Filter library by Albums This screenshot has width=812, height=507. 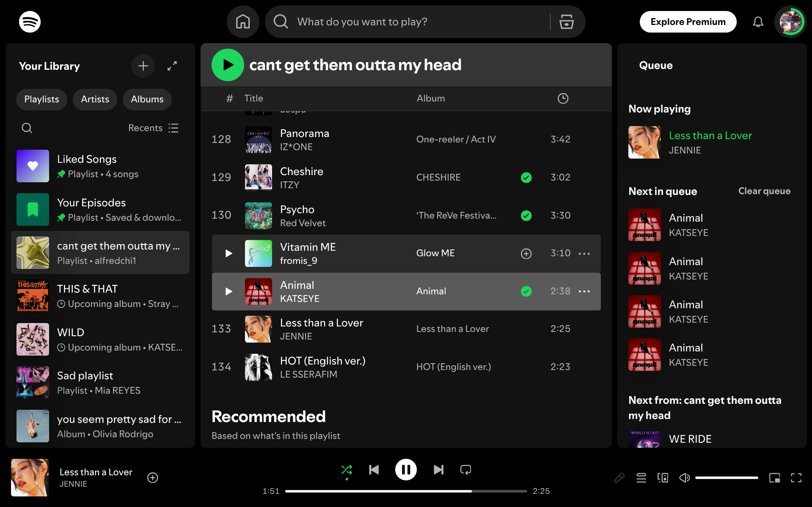(x=147, y=99)
